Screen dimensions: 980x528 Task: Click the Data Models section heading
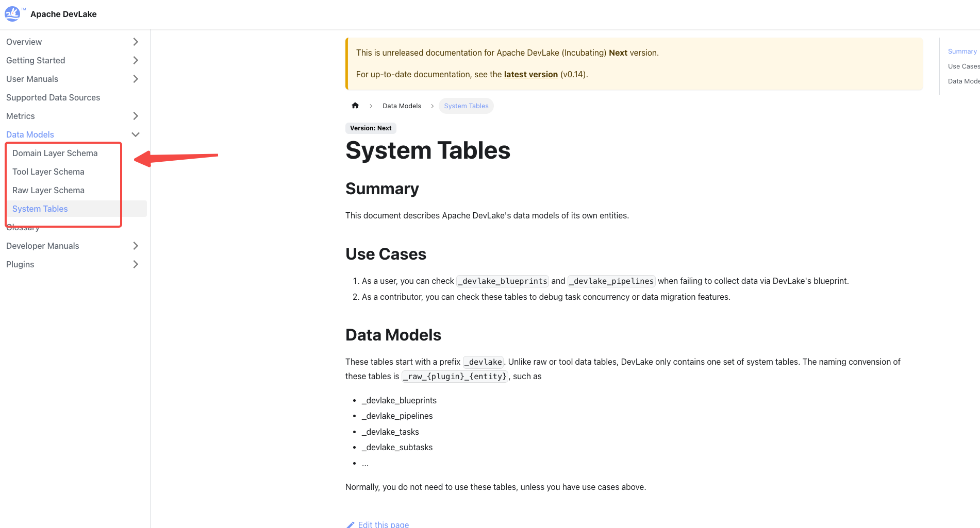393,335
